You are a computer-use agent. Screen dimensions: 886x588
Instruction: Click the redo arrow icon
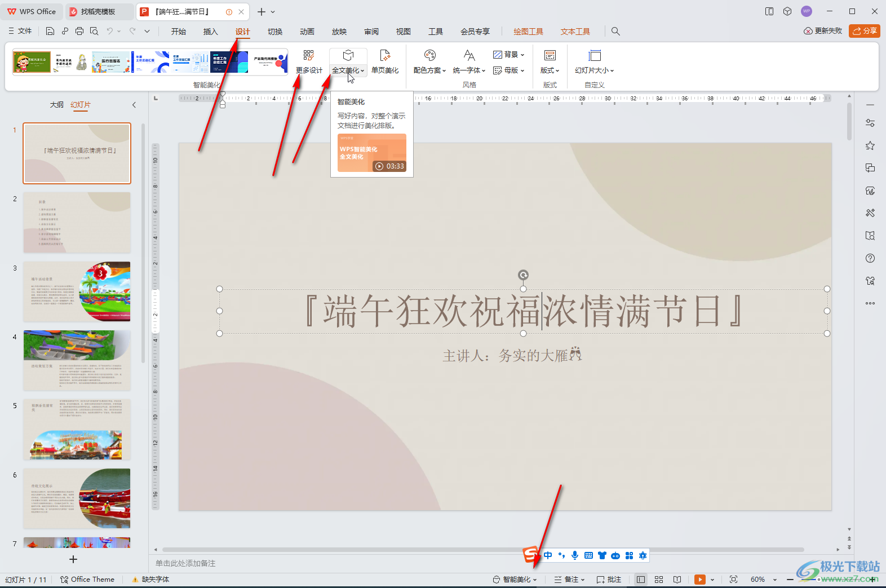click(x=132, y=31)
